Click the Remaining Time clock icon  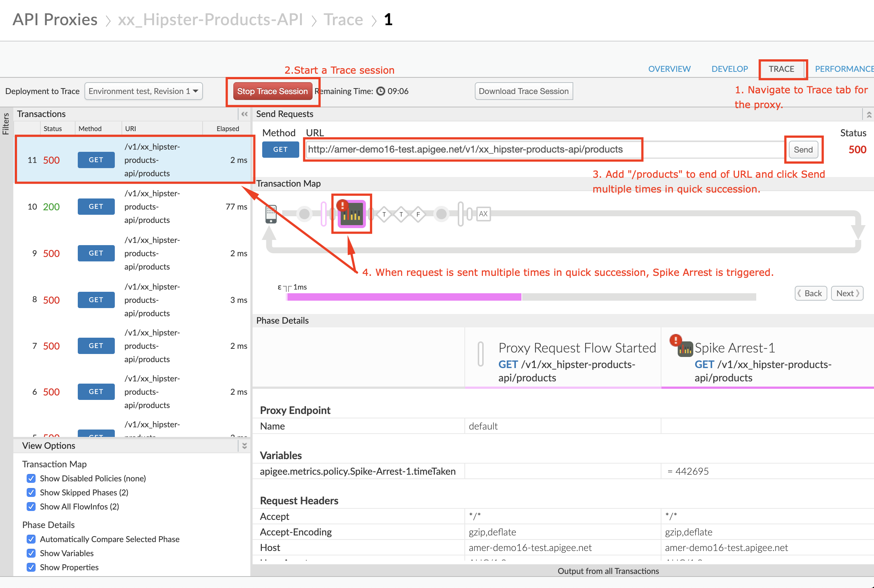381,91
